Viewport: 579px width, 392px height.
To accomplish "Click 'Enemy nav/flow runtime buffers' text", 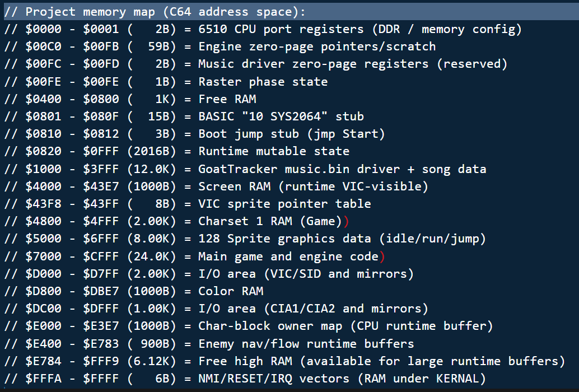I will click(306, 344).
